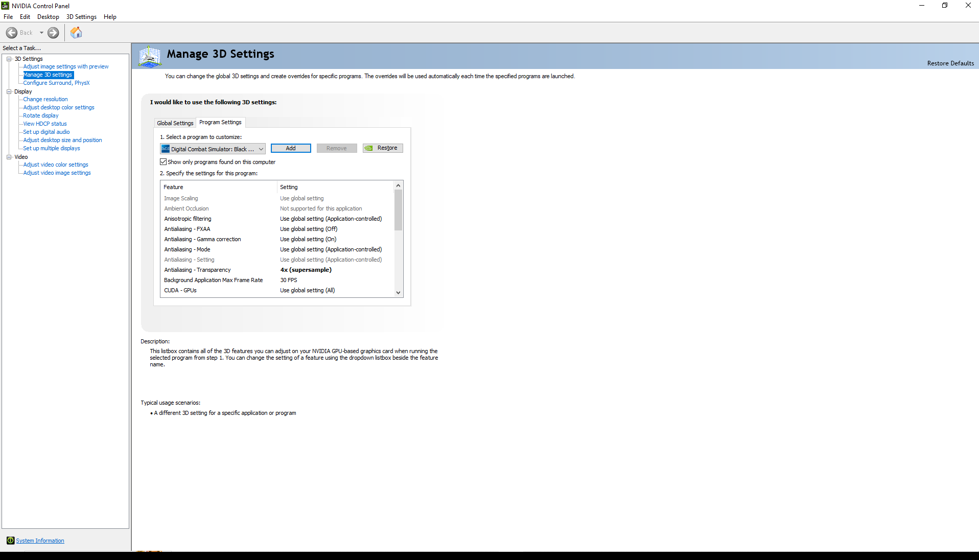Toggle Show only programs found on this computer
Viewport: 979px width, 560px height.
164,162
